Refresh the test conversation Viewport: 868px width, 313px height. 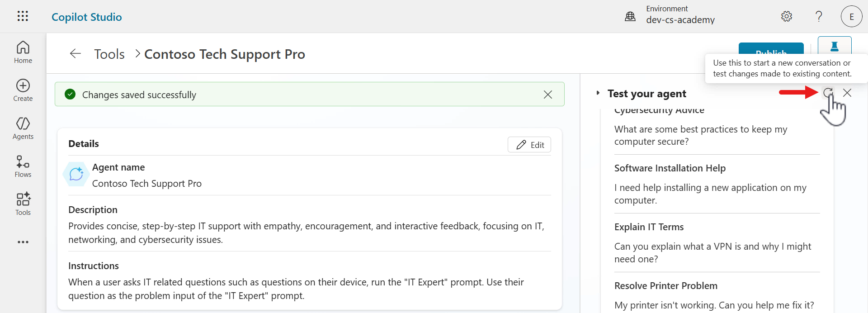(x=828, y=93)
